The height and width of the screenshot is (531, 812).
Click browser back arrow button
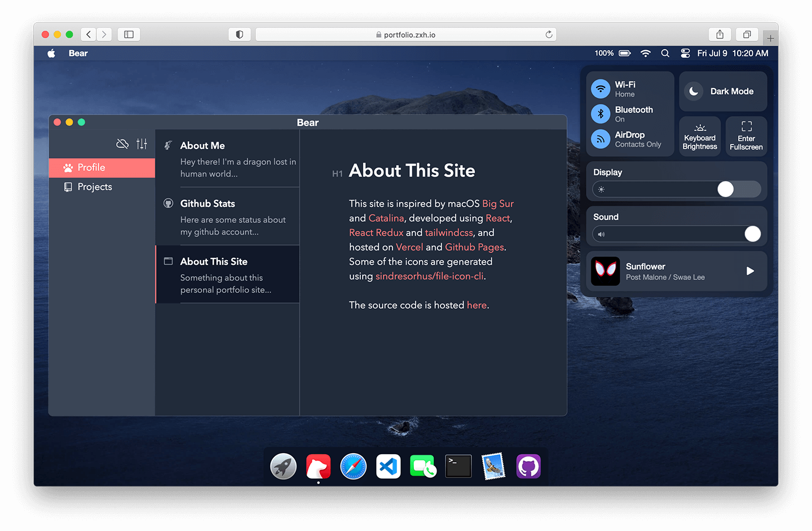click(89, 34)
